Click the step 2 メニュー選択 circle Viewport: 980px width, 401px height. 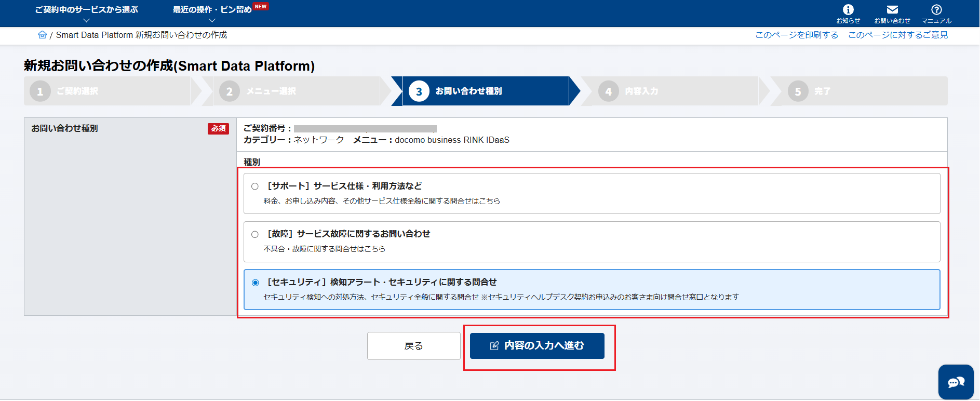point(229,91)
